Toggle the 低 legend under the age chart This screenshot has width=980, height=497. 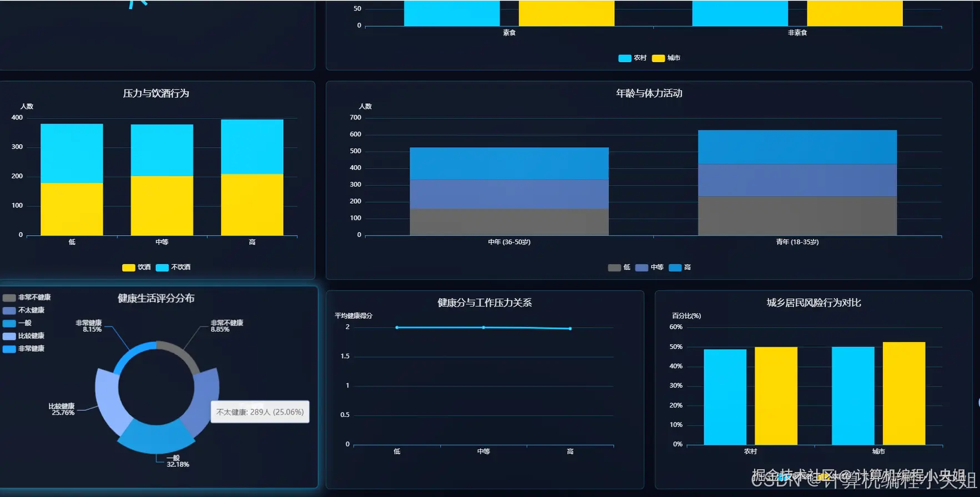point(619,267)
